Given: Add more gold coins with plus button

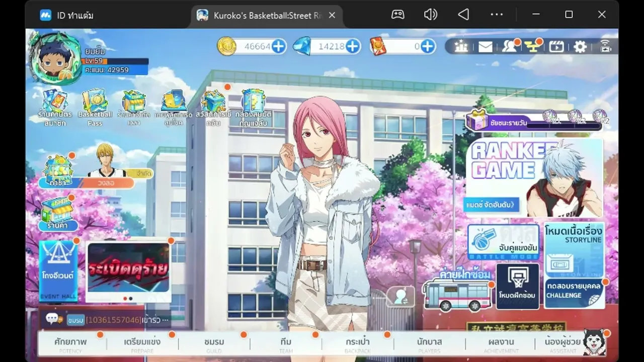Looking at the screenshot, I should tap(278, 46).
